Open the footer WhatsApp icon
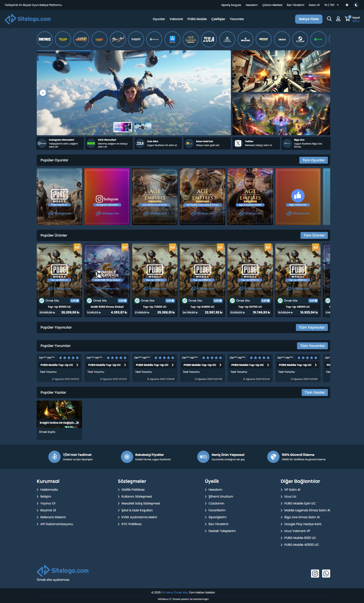The width and height of the screenshot is (364, 603). tap(326, 573)
